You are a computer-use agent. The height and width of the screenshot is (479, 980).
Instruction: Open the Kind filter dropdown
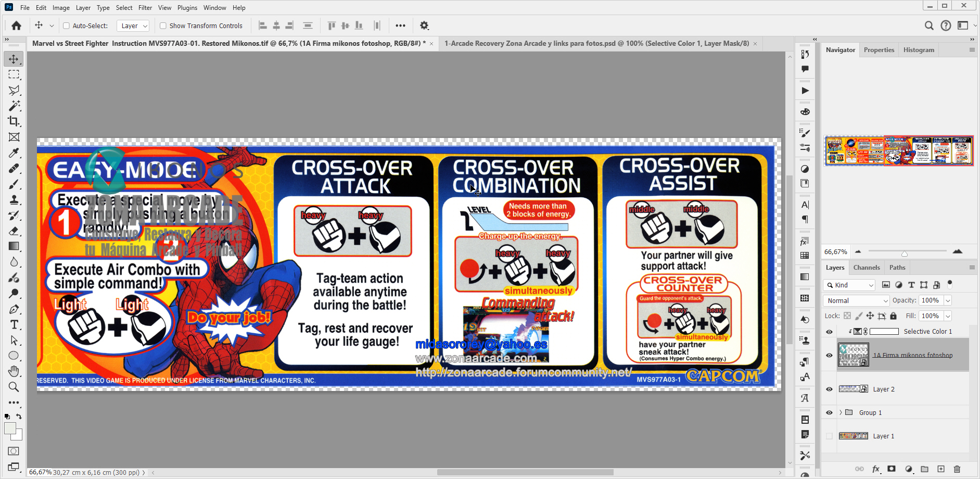850,285
